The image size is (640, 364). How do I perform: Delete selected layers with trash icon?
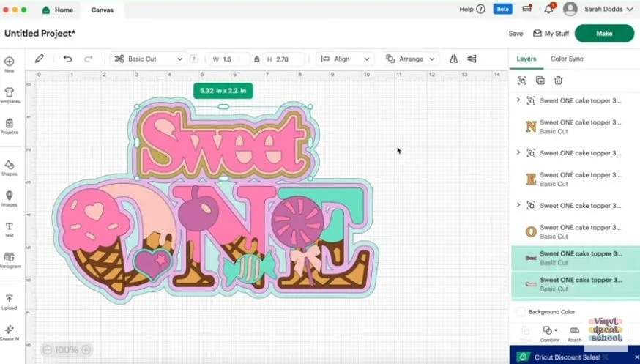[x=559, y=81]
